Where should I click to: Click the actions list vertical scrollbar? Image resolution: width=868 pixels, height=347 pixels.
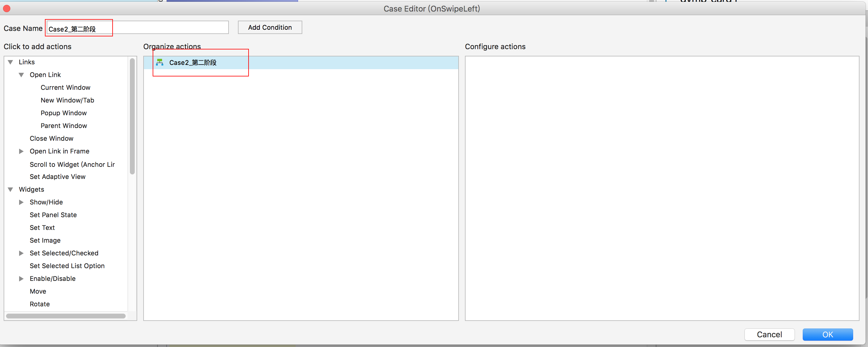[132, 116]
